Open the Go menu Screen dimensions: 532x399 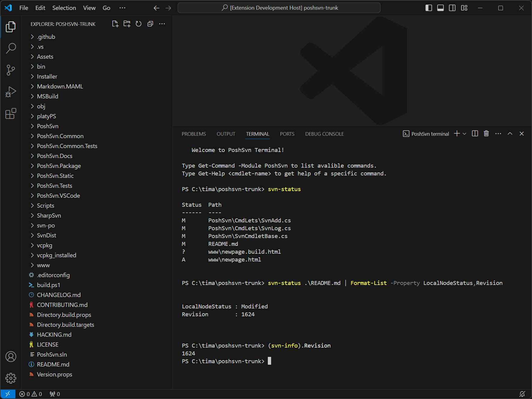pos(106,8)
